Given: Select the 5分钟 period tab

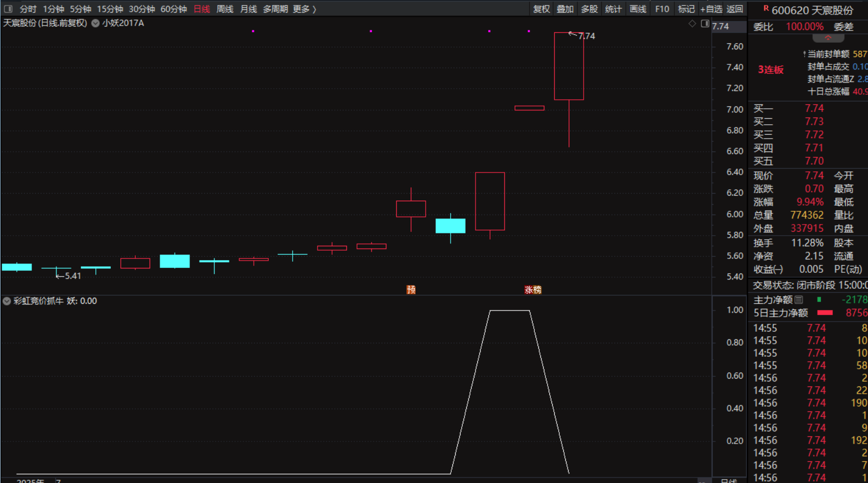Looking at the screenshot, I should tap(80, 9).
